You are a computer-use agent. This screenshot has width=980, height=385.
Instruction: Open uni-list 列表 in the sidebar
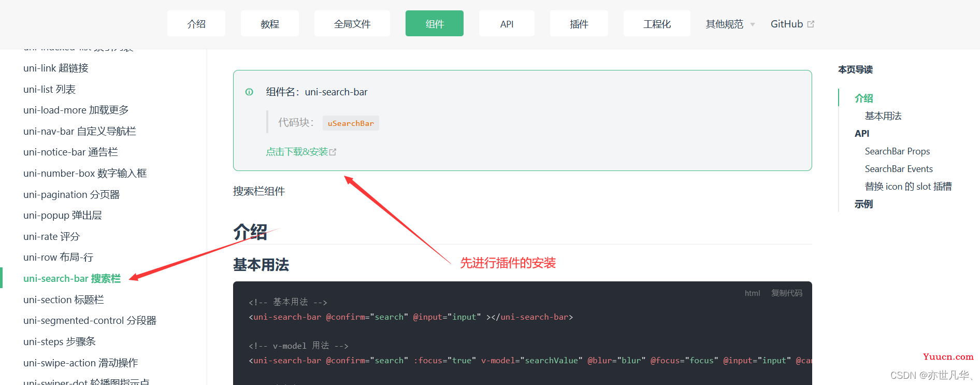click(x=49, y=89)
